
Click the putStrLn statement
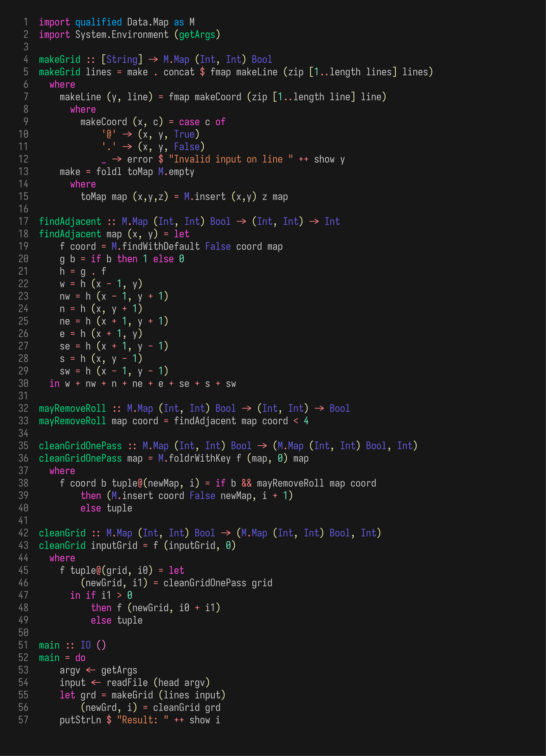click(80, 720)
